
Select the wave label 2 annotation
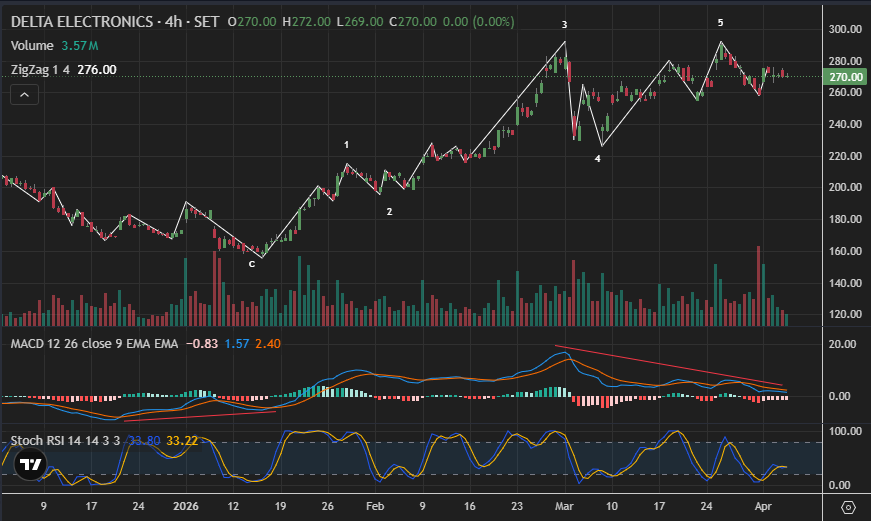(389, 212)
